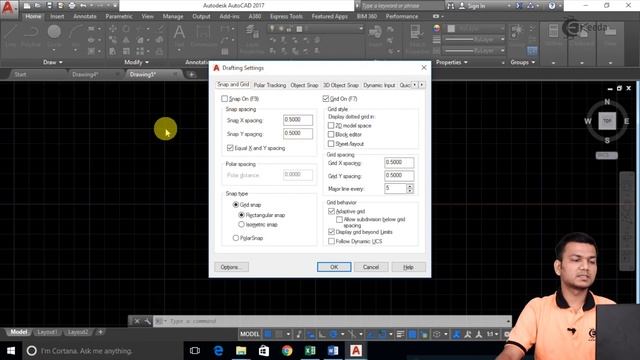Image resolution: width=640 pixels, height=360 pixels.
Task: Select the PolarSnap radio button
Action: 236,238
